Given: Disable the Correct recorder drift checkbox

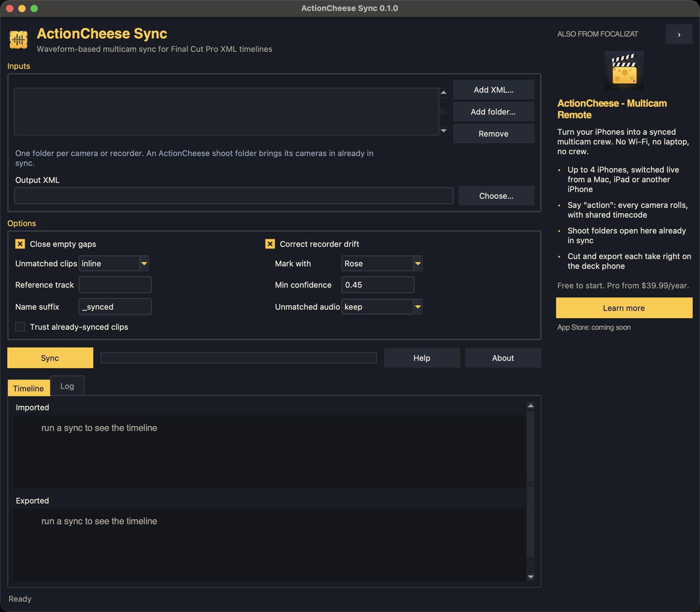Looking at the screenshot, I should tap(270, 244).
